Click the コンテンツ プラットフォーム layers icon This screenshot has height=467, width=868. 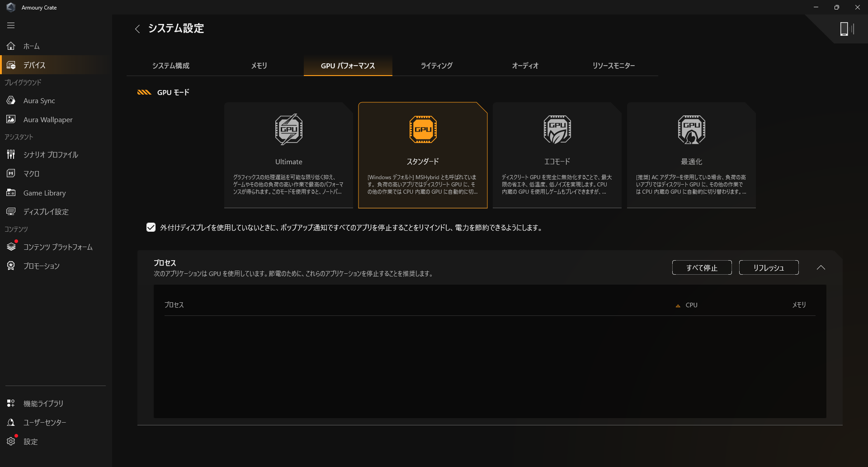11,247
